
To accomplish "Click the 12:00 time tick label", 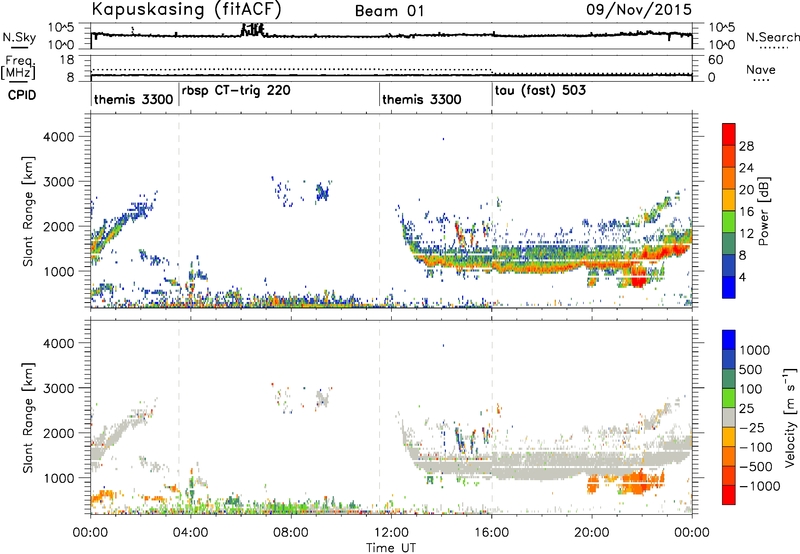I will [391, 533].
